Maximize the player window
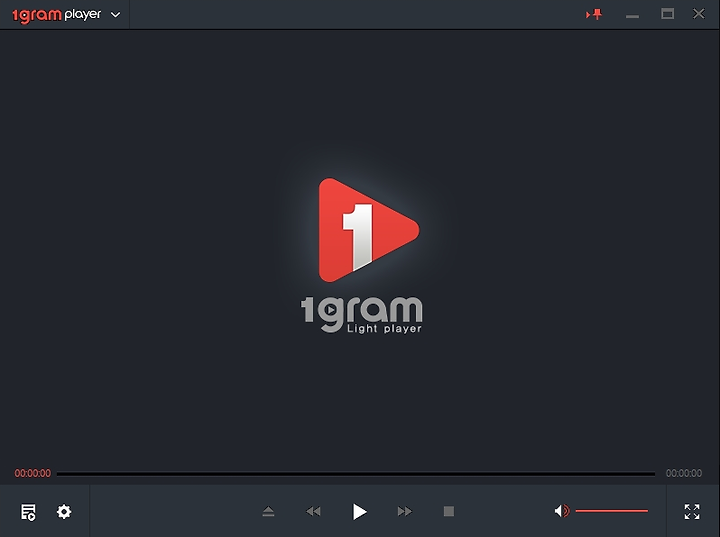The width and height of the screenshot is (720, 537). tap(668, 14)
